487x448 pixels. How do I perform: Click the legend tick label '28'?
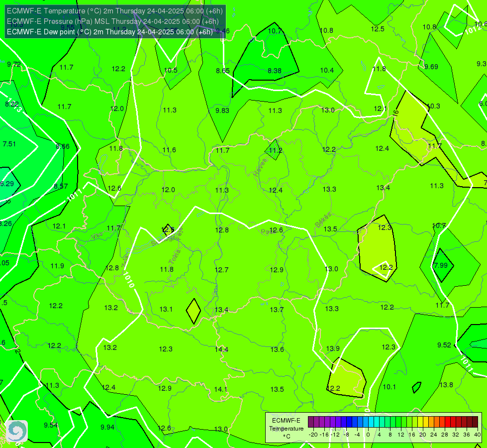(444, 435)
